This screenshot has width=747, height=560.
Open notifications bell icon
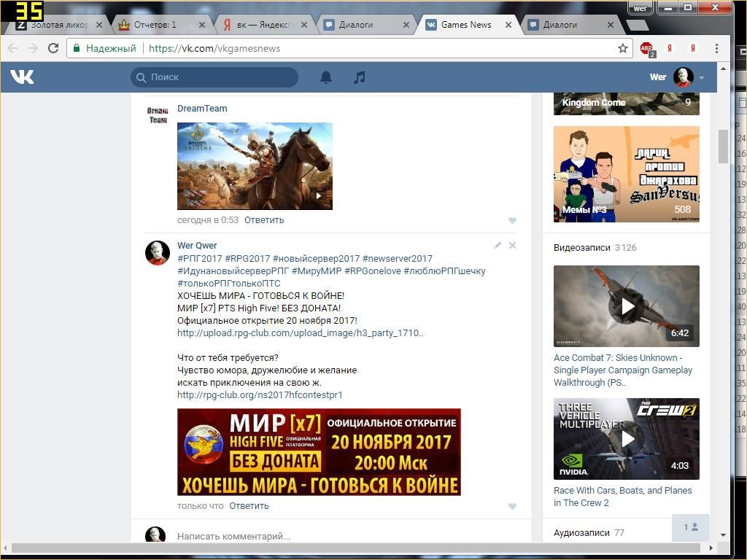[x=326, y=77]
